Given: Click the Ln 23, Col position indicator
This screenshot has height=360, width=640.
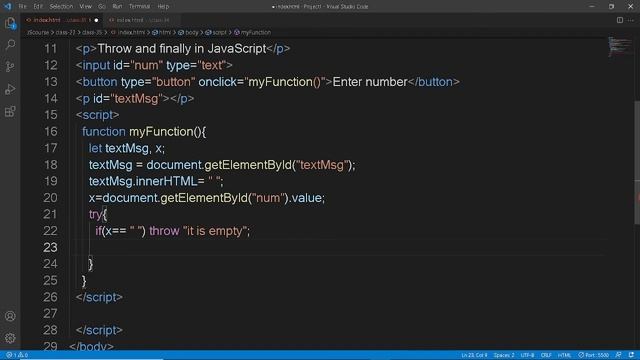Looking at the screenshot, I should pyautogui.click(x=474, y=355).
